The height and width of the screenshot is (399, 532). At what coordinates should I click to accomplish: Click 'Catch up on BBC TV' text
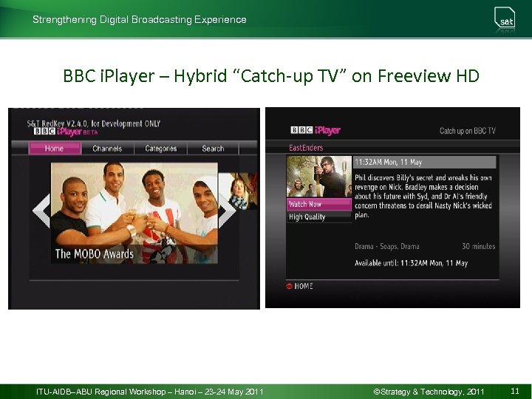point(468,131)
